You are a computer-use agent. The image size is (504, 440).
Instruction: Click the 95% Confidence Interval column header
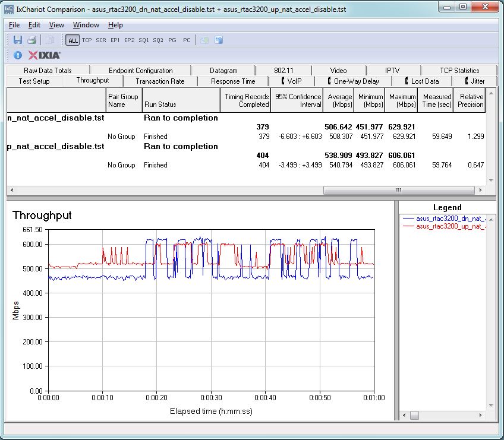pos(297,100)
